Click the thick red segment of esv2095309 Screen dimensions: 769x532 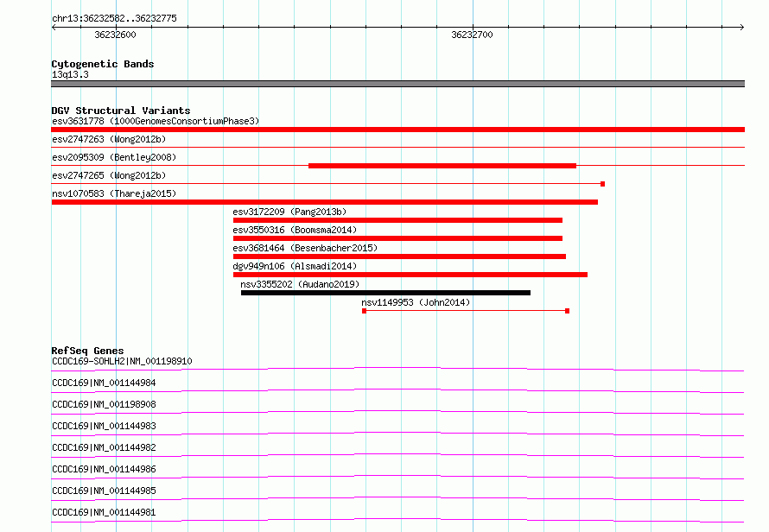[442, 166]
